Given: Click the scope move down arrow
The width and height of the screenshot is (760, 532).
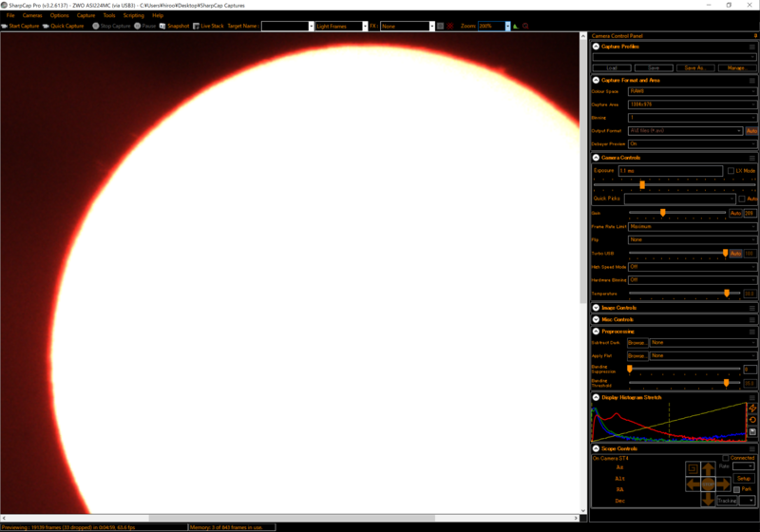Looking at the screenshot, I should (x=708, y=499).
